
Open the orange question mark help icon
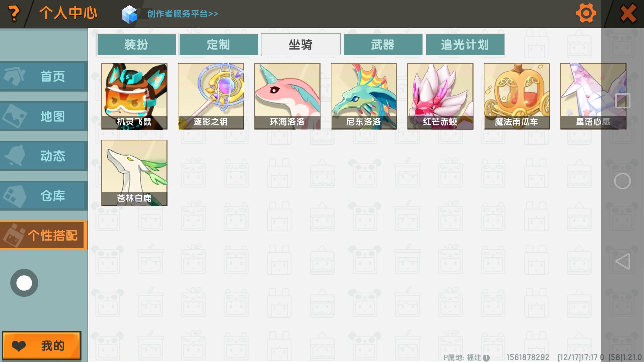point(14,14)
